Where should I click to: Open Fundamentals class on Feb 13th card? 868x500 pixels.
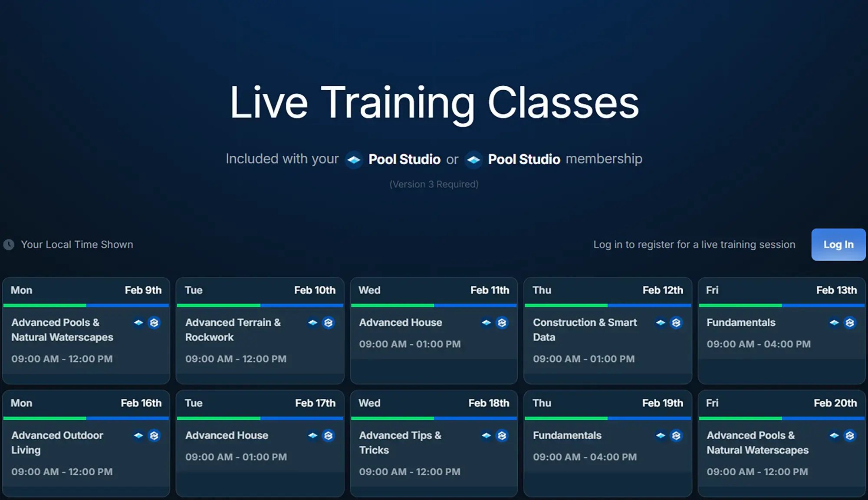coord(741,323)
